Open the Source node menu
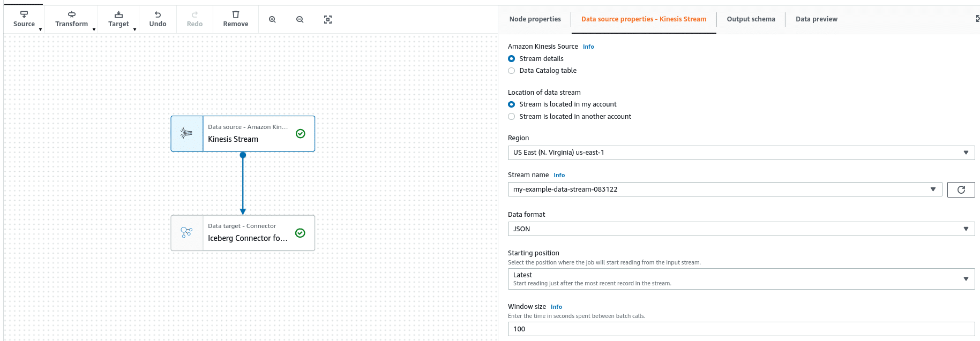 click(25, 19)
